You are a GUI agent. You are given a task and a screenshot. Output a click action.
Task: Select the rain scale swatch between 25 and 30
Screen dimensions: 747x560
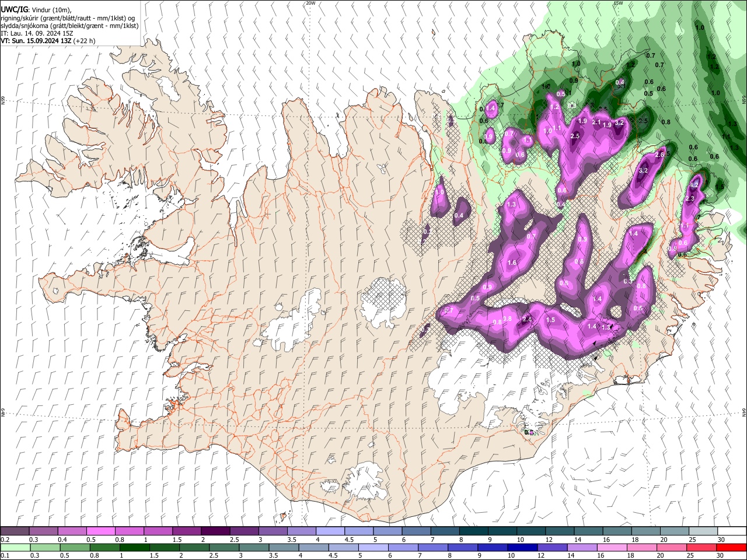(701, 547)
